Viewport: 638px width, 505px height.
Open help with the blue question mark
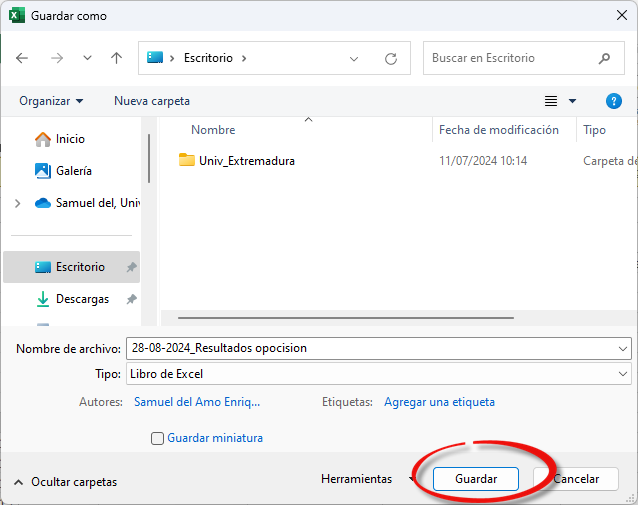tap(614, 101)
